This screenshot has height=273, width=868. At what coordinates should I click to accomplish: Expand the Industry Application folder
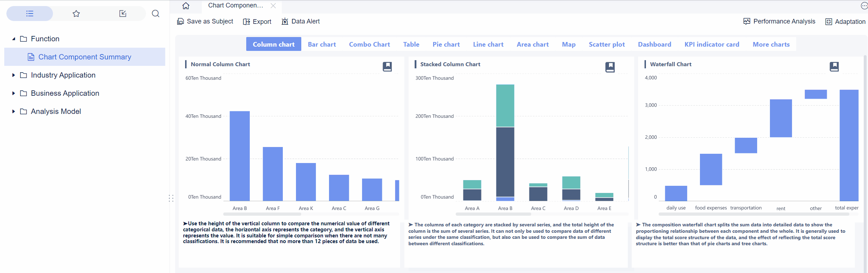point(14,75)
